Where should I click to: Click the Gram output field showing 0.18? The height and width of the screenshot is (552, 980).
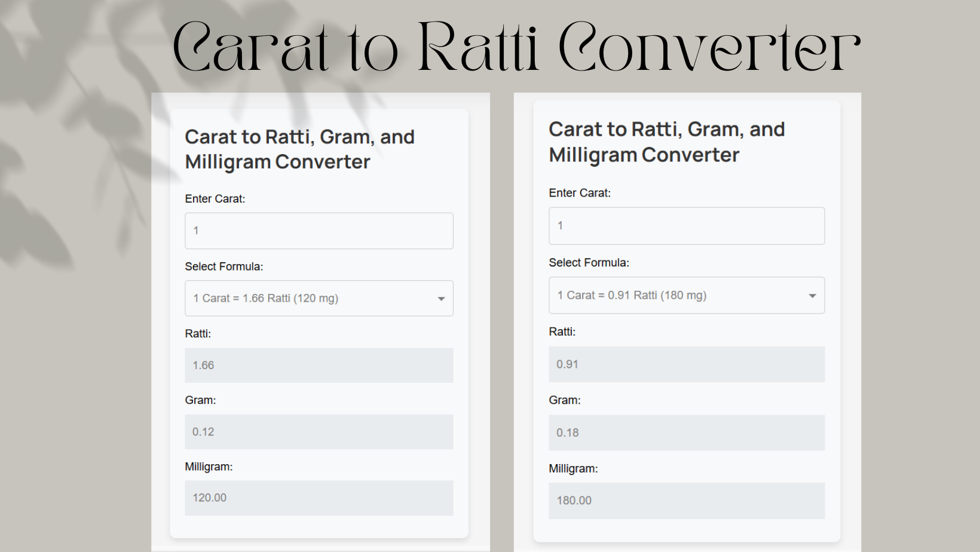pyautogui.click(x=687, y=433)
